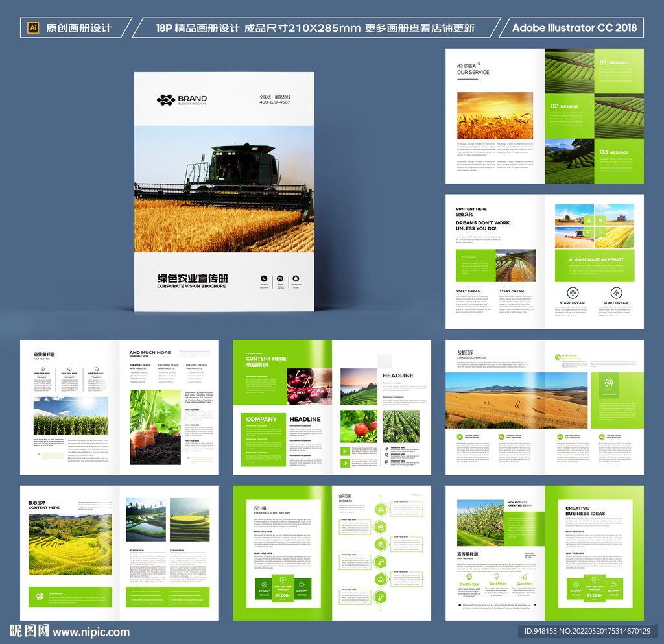Select the wide wheat panorama photo
This screenshot has height=644, width=664.
pyautogui.click(x=517, y=400)
